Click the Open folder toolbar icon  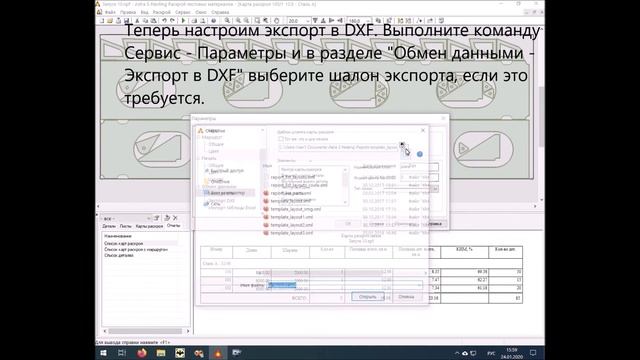110,20
